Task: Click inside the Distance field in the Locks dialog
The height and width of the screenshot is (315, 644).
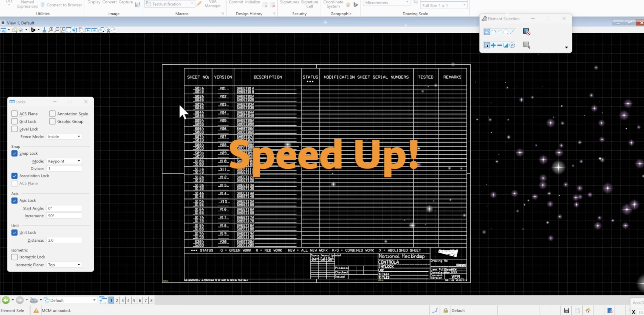Action: click(x=64, y=240)
